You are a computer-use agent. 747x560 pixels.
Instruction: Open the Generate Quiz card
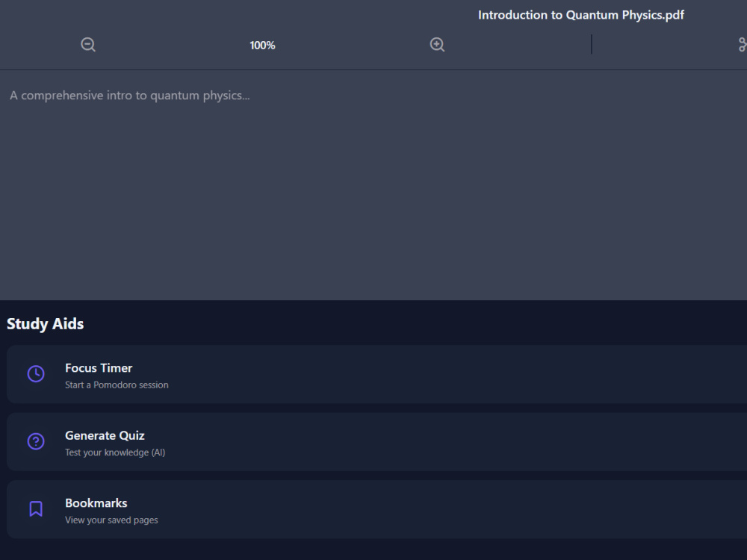tap(376, 442)
